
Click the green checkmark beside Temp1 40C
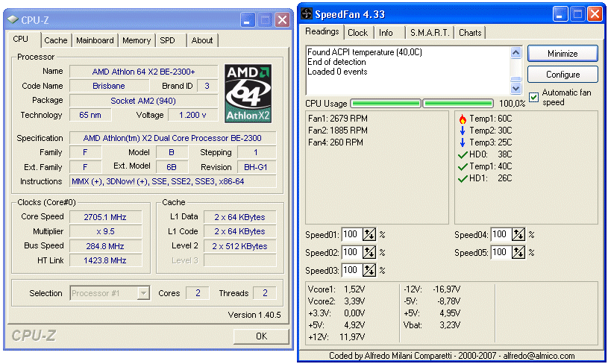[463, 166]
